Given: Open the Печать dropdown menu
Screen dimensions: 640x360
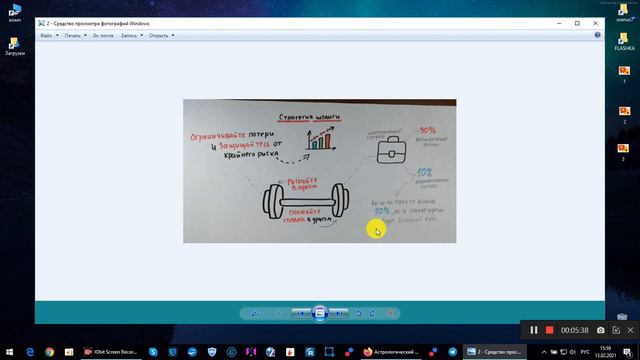Looking at the screenshot, I should (76, 36).
